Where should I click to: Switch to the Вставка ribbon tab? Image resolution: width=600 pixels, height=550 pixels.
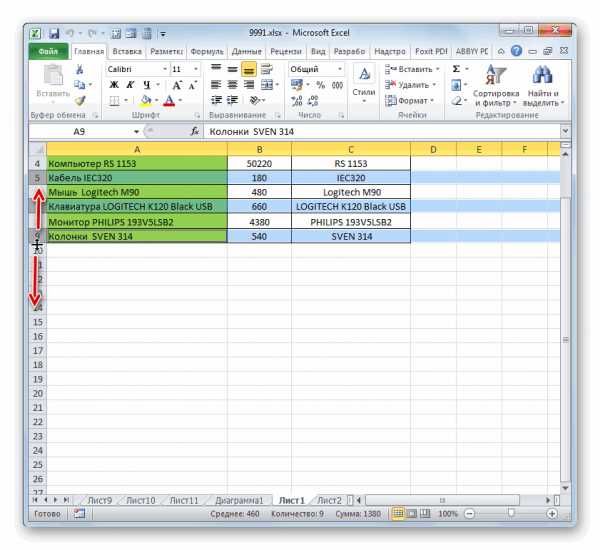point(127,51)
